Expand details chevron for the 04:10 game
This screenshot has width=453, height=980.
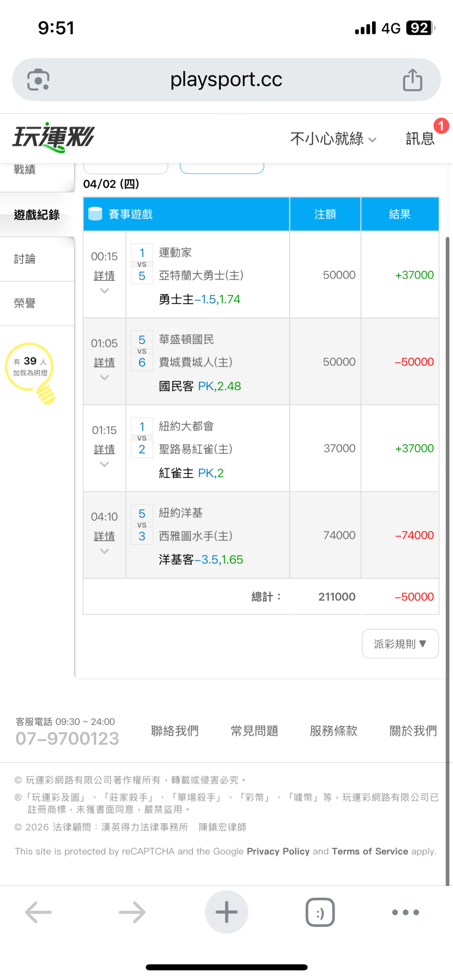pyautogui.click(x=104, y=551)
